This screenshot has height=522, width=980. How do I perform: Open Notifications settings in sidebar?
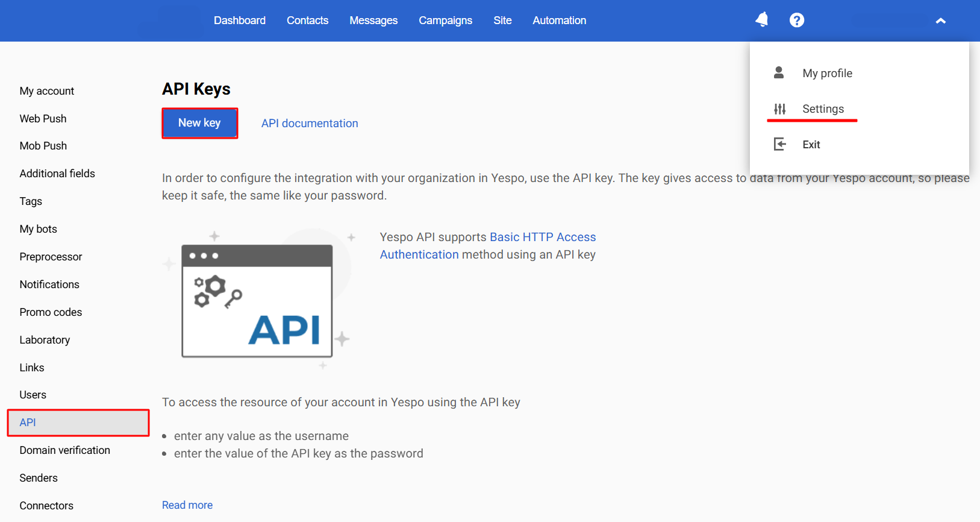point(49,285)
